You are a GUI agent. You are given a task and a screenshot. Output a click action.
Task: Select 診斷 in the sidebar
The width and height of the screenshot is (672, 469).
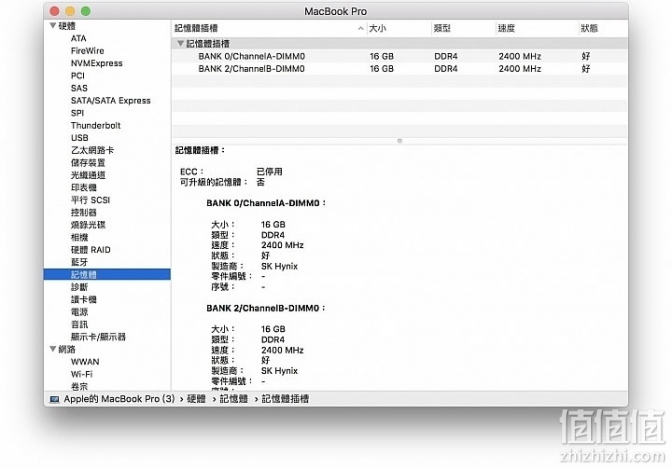point(79,287)
